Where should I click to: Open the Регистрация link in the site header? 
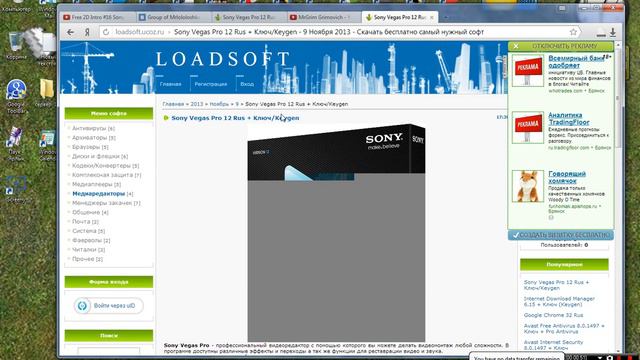210,84
